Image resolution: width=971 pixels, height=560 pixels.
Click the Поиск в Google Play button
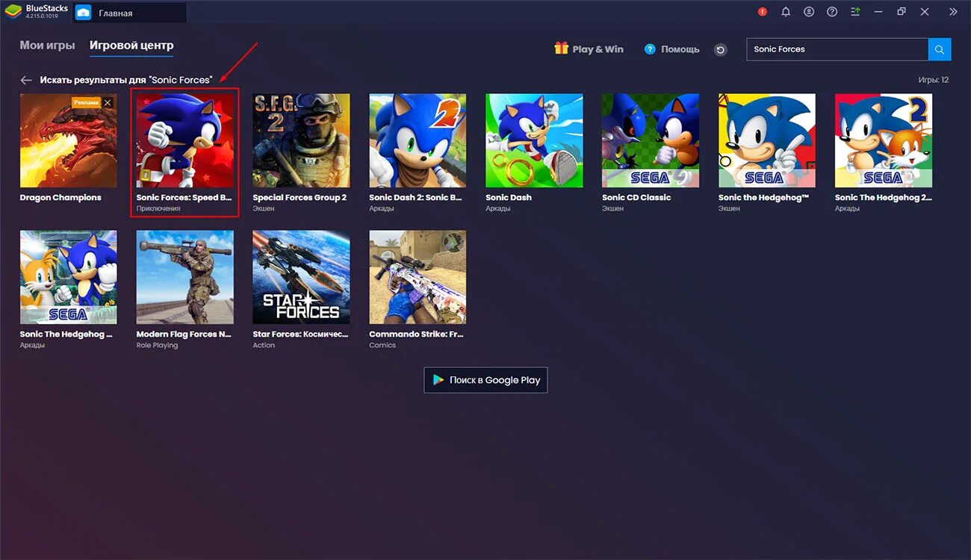click(x=485, y=380)
